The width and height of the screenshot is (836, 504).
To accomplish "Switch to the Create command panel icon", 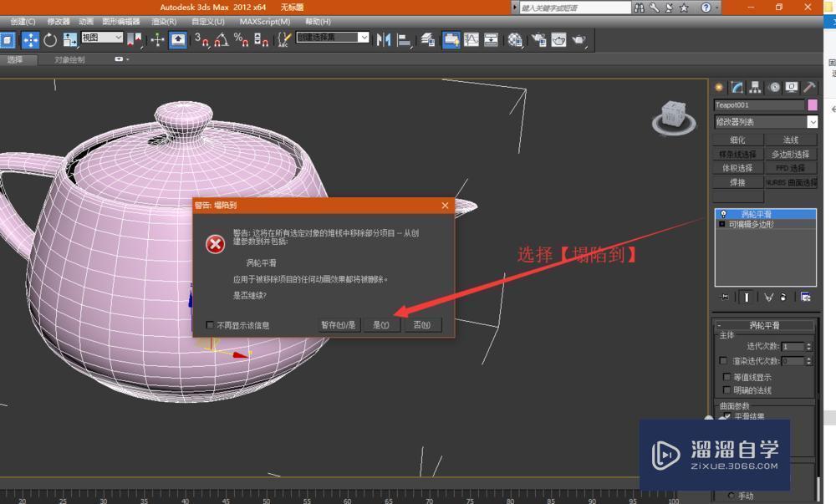I will click(x=718, y=86).
